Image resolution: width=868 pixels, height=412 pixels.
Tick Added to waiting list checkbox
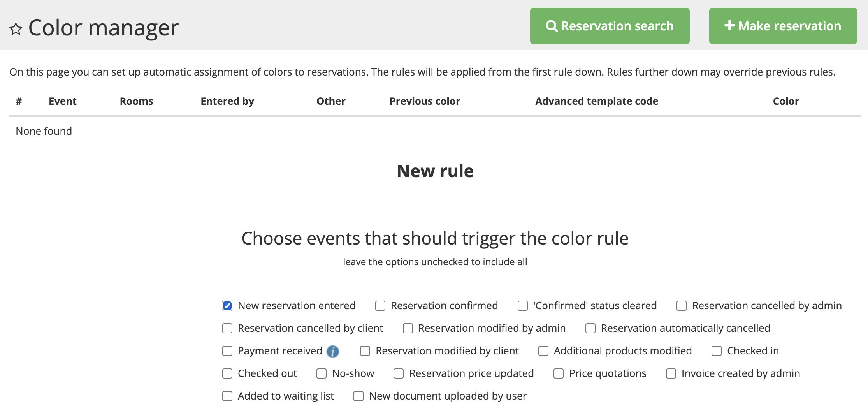pos(227,396)
